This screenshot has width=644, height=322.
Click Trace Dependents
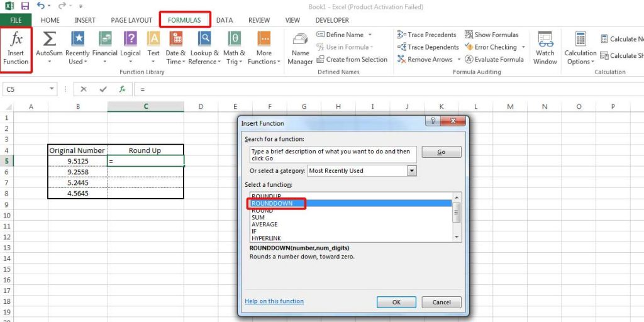click(x=428, y=47)
